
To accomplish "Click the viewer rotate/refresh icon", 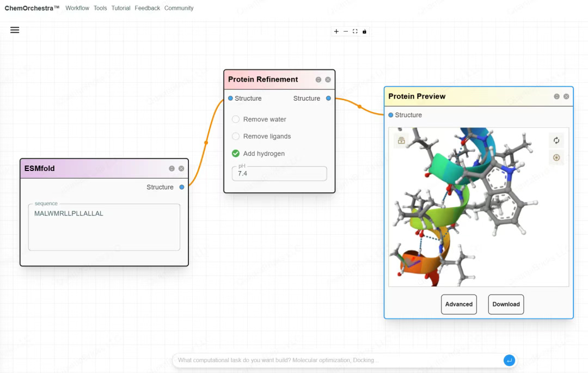I will [556, 140].
